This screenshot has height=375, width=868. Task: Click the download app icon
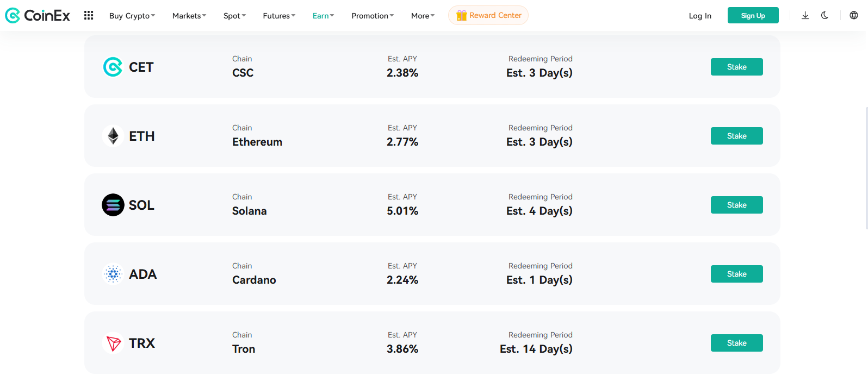pos(805,16)
